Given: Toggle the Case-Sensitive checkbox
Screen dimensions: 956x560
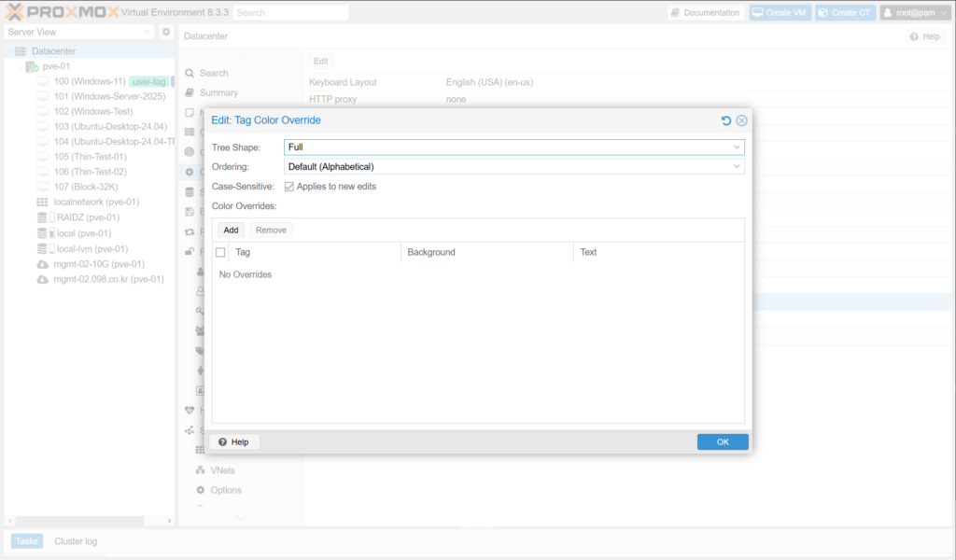Looking at the screenshot, I should pyautogui.click(x=288, y=187).
